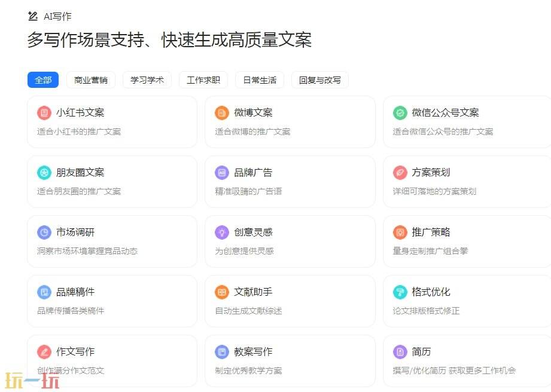Click the 格式优化 cyan icon
The height and width of the screenshot is (392, 551).
click(400, 292)
